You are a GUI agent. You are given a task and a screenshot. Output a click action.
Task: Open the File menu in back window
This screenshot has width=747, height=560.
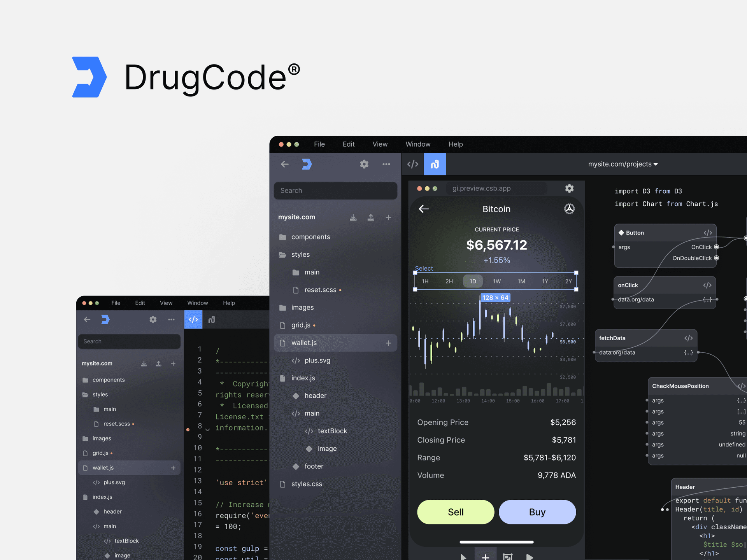click(116, 303)
